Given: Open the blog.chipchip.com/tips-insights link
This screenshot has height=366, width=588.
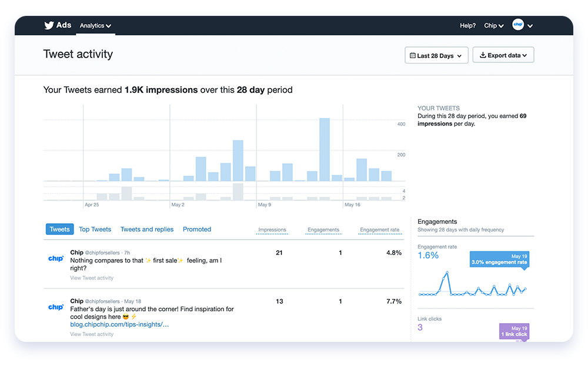Looking at the screenshot, I should [x=119, y=324].
